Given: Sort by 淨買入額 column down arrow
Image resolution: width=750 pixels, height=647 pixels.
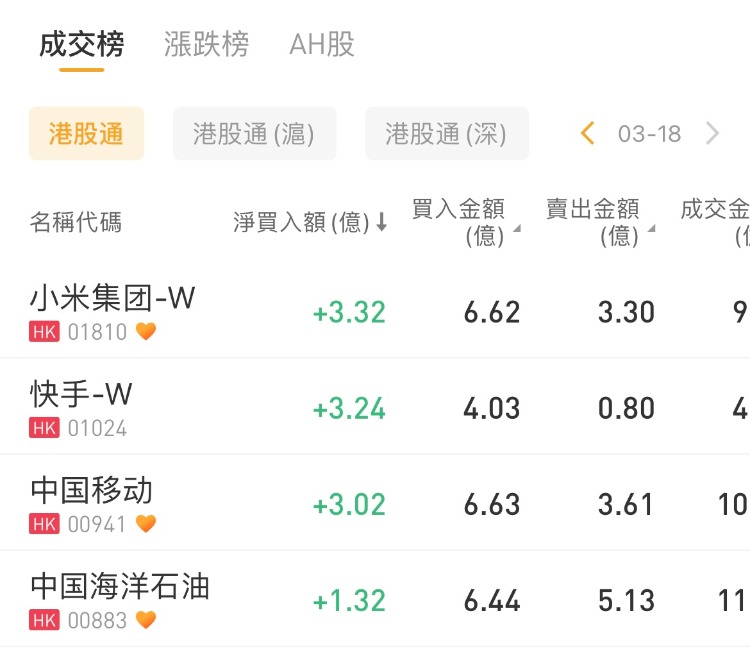Looking at the screenshot, I should (x=381, y=223).
